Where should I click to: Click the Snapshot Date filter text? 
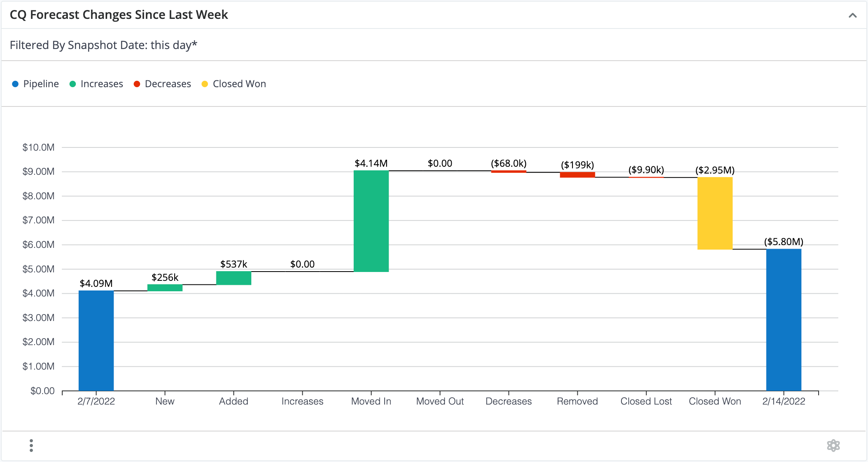(x=103, y=45)
